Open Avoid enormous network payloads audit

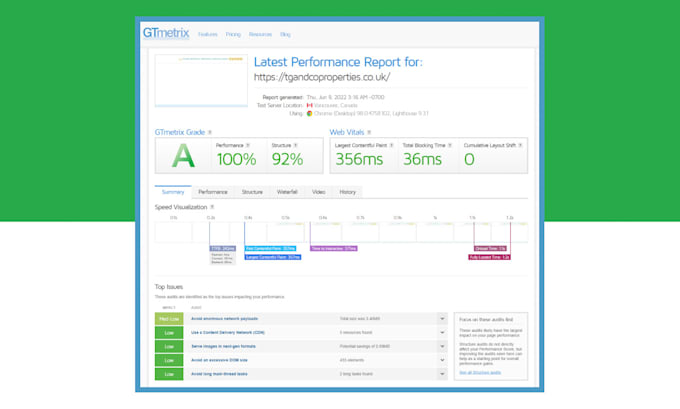pyautogui.click(x=225, y=319)
